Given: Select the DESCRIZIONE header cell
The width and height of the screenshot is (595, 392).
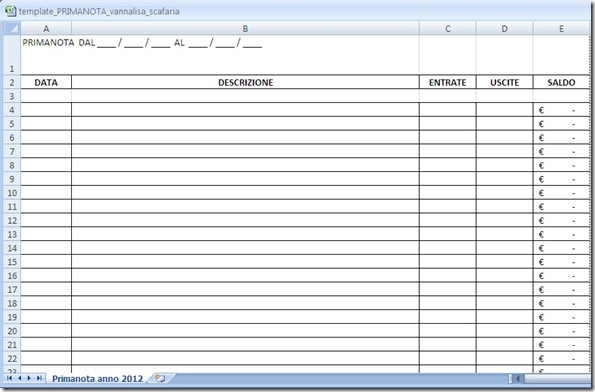Looking at the screenshot, I should click(x=245, y=82).
